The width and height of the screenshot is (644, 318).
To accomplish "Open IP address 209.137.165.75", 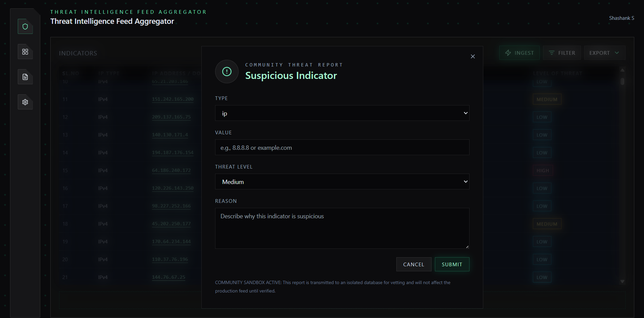I will click(171, 117).
